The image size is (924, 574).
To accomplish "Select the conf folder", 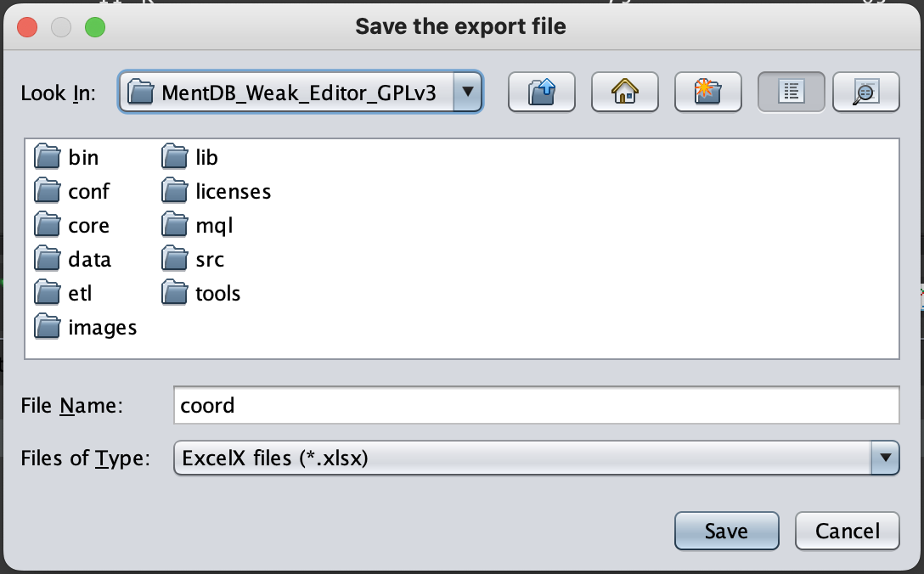I will click(88, 192).
